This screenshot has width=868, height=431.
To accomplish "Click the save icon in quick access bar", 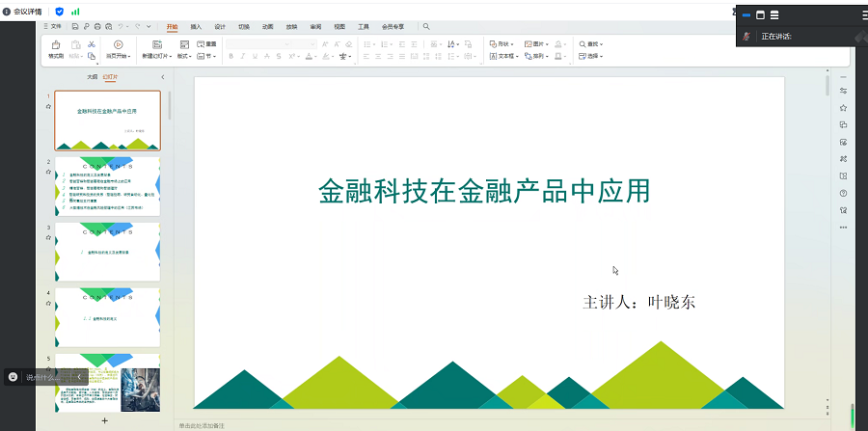I will [74, 27].
